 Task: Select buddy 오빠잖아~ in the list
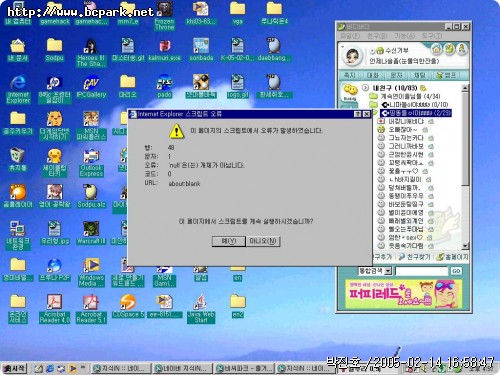click(x=403, y=129)
